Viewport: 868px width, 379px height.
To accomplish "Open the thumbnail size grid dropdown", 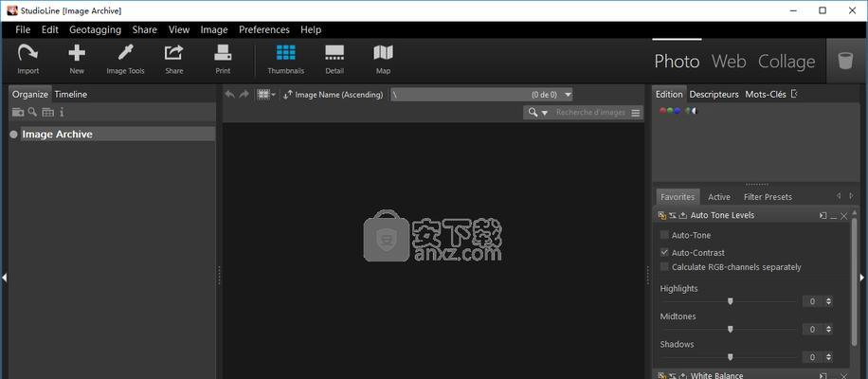I will [266, 95].
